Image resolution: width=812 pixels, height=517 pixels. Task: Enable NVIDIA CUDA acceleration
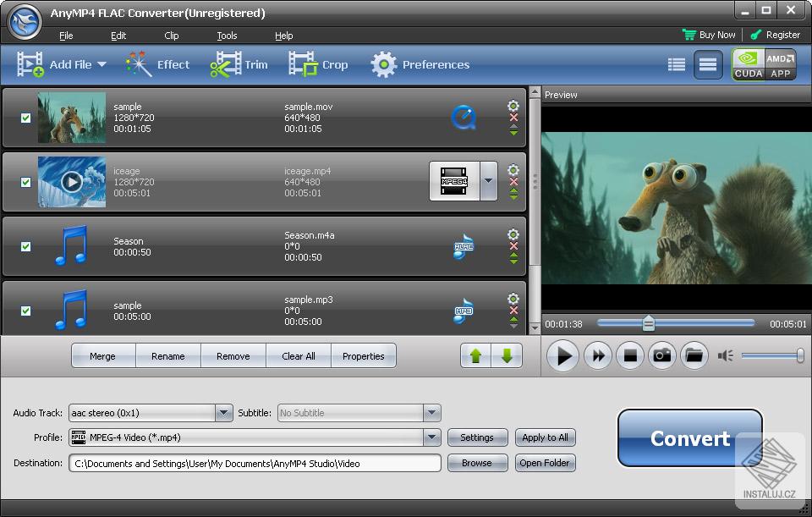point(748,64)
